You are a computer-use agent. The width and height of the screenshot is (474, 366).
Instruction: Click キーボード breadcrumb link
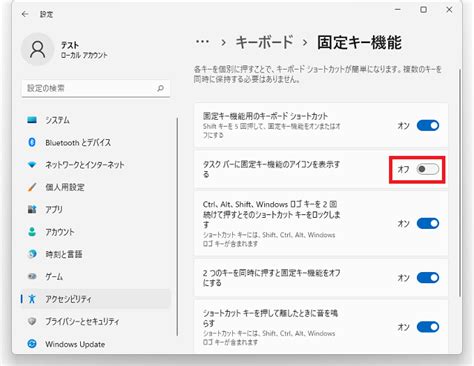pyautogui.click(x=264, y=42)
